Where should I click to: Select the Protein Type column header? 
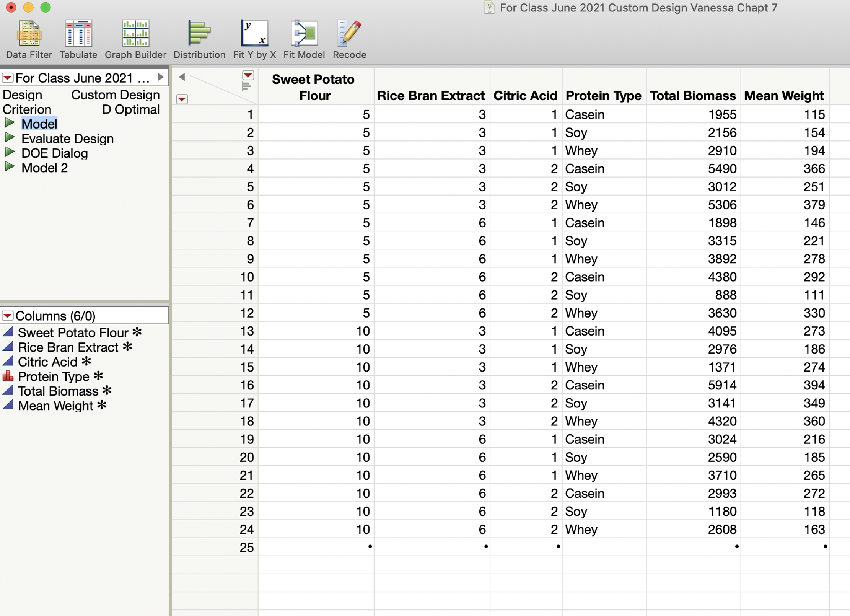tap(604, 87)
